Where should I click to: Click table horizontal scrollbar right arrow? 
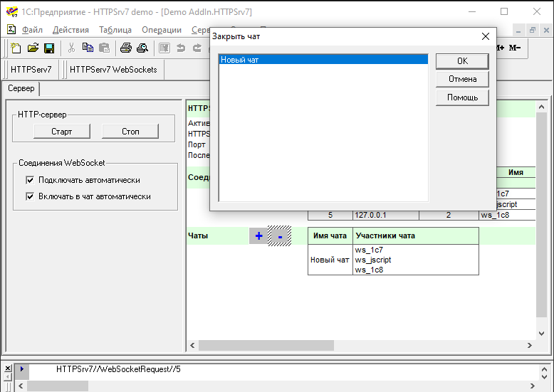529,345
